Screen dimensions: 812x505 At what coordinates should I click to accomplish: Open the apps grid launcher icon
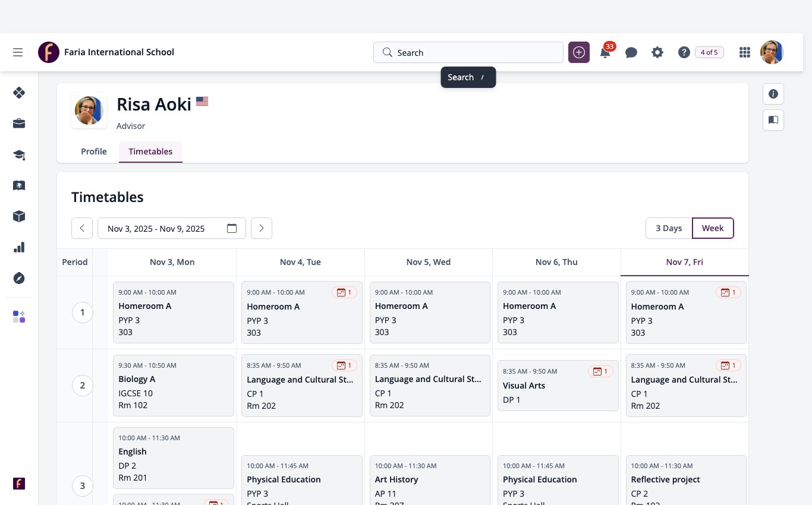pyautogui.click(x=745, y=52)
